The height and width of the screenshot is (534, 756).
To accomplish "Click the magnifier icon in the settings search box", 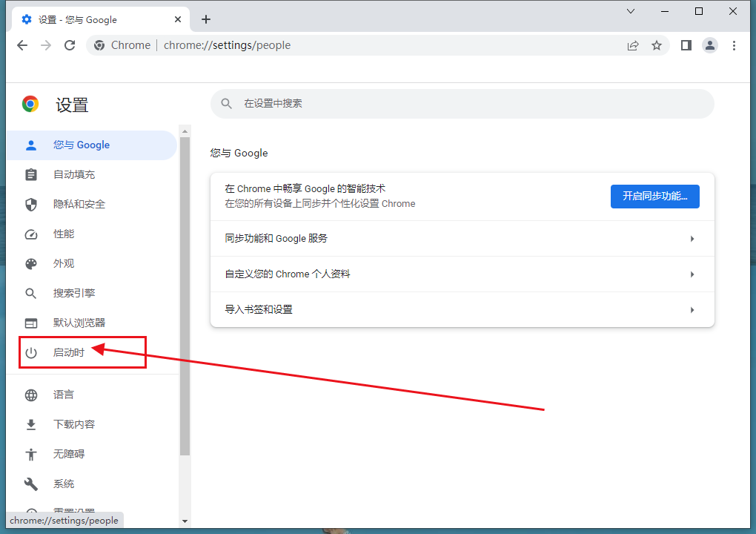I will point(226,104).
